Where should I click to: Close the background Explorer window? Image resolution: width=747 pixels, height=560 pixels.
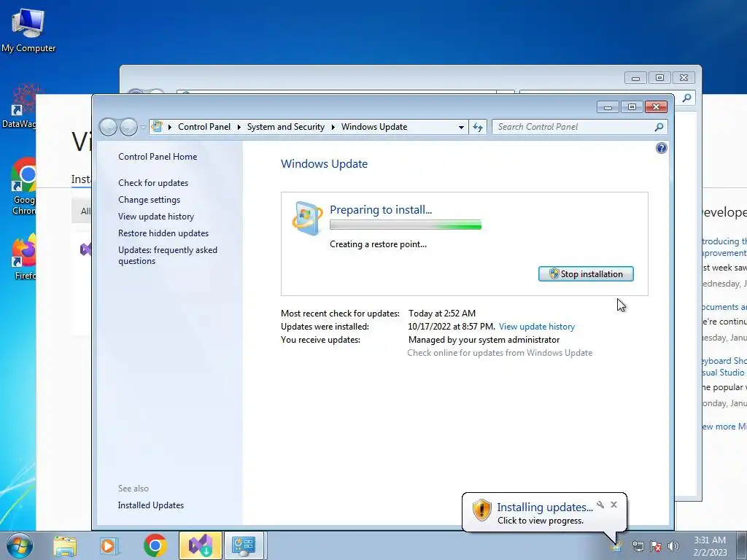coord(684,77)
